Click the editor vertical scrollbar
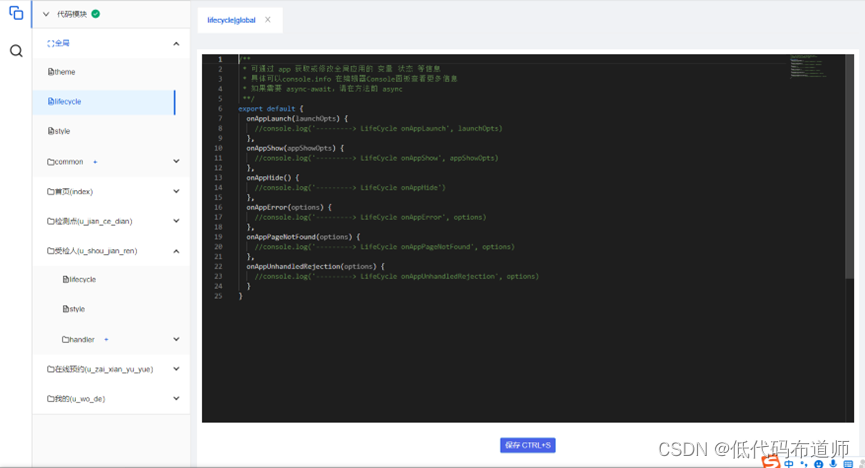 [849, 166]
